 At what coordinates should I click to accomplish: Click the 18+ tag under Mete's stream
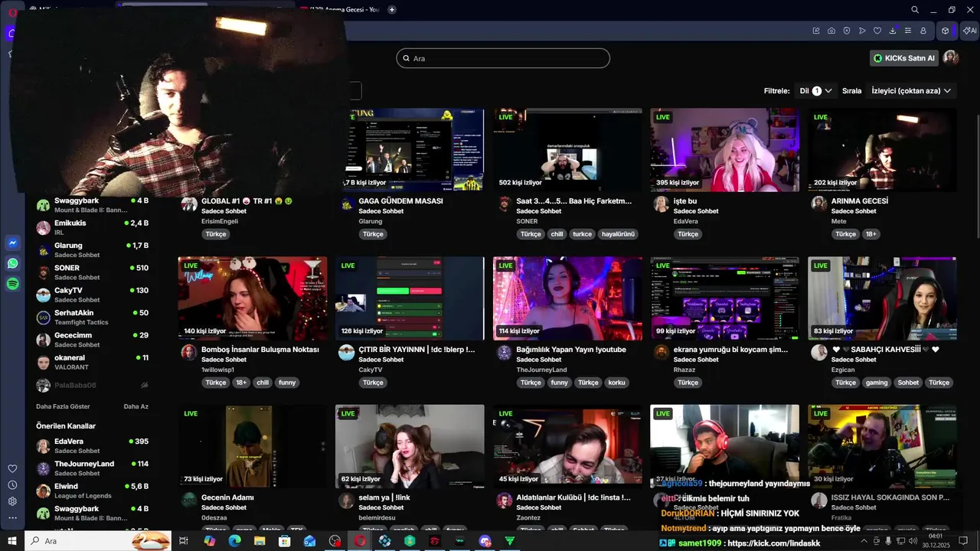[x=871, y=234]
